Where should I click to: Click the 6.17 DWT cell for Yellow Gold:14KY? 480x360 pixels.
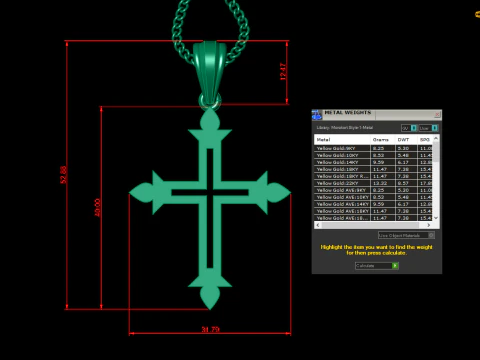coord(406,162)
